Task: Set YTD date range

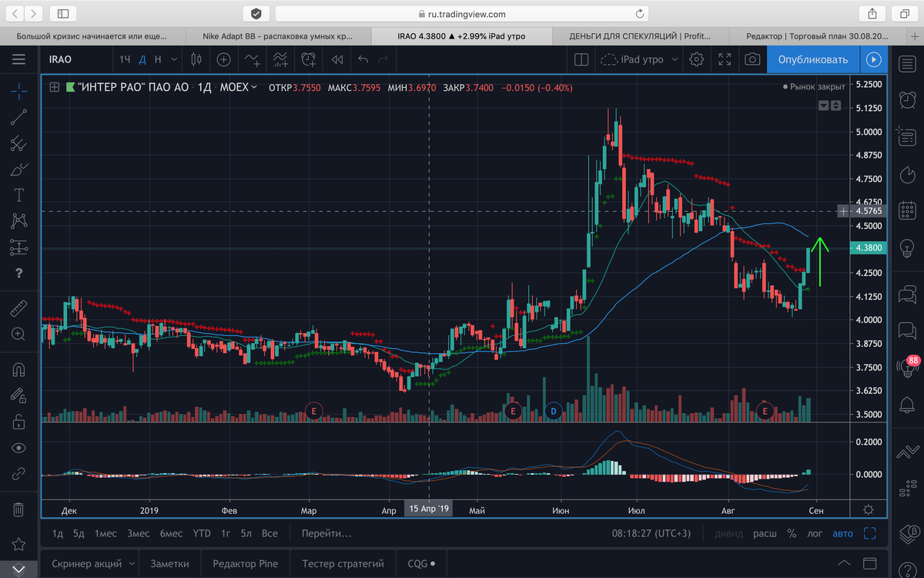Action: tap(202, 533)
